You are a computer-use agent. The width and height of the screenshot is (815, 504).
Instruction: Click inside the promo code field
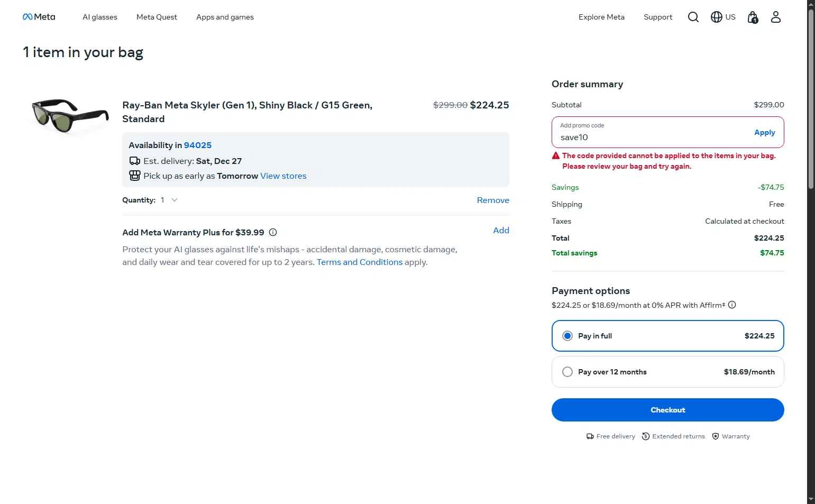[x=651, y=137]
